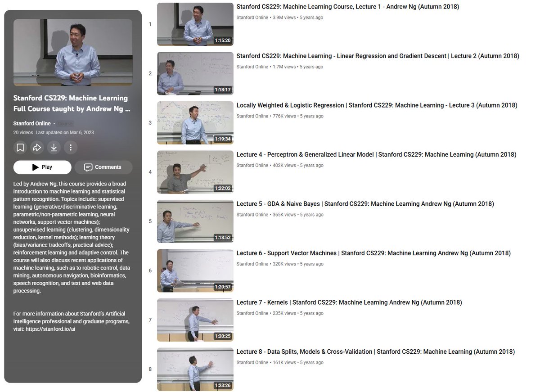Click the '235K views' text of Lecture 7
Screen dimensions: 540x392
click(x=284, y=313)
